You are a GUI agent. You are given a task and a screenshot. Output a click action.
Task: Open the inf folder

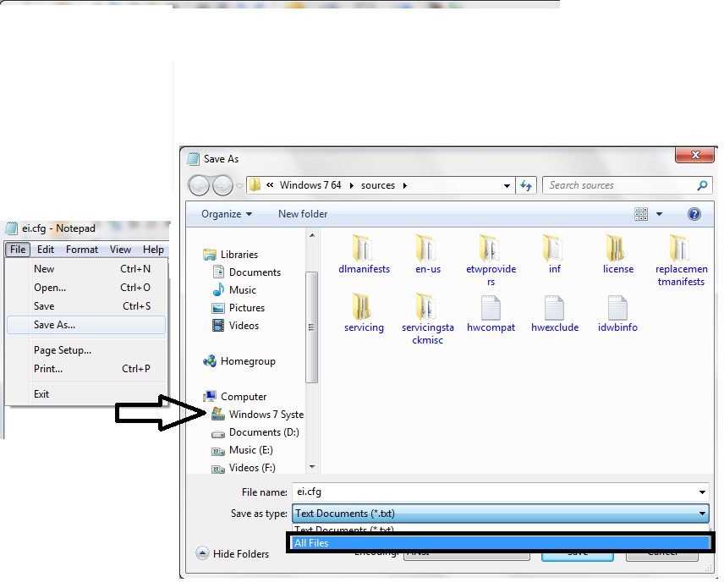[x=554, y=255]
